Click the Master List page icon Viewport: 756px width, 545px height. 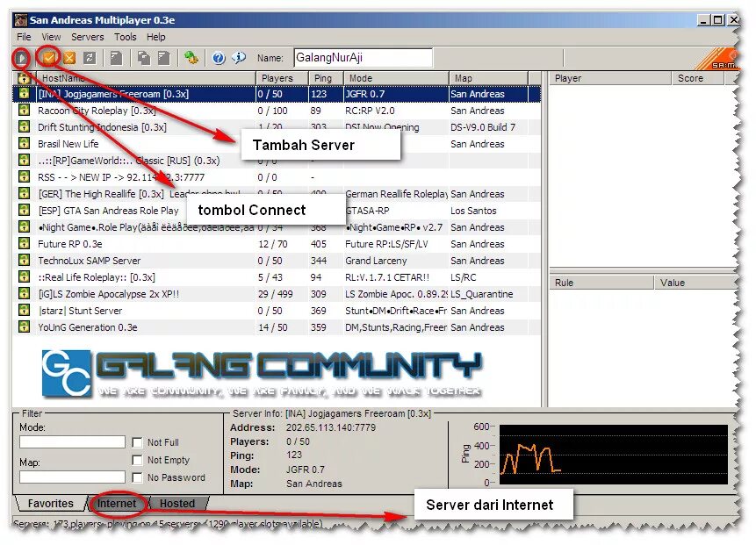(116, 58)
